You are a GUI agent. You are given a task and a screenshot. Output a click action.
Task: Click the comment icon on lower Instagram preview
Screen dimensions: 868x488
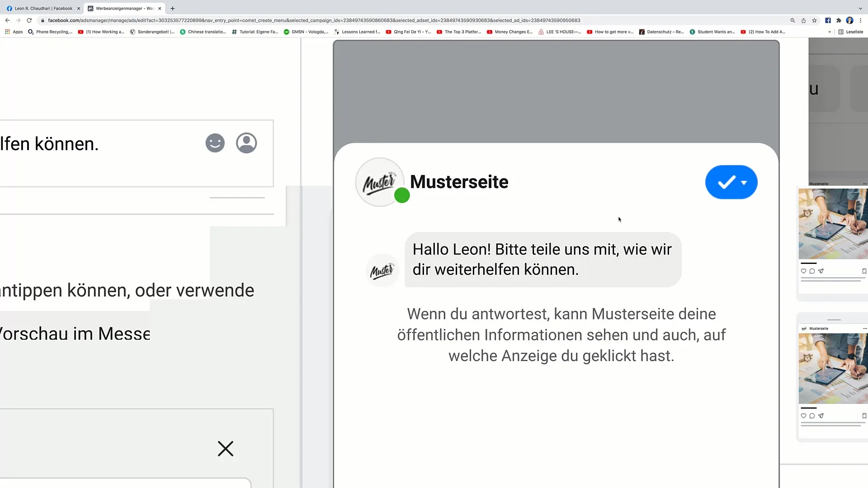pos(812,416)
